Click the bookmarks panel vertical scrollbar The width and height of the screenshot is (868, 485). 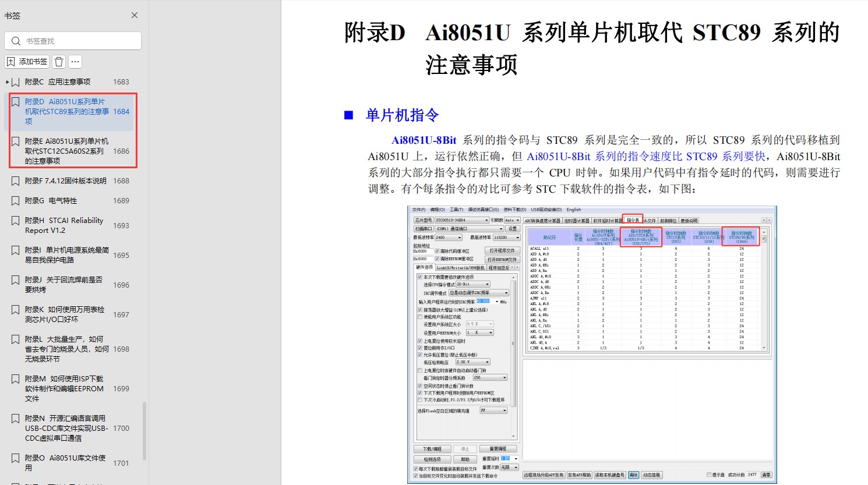[x=144, y=431]
